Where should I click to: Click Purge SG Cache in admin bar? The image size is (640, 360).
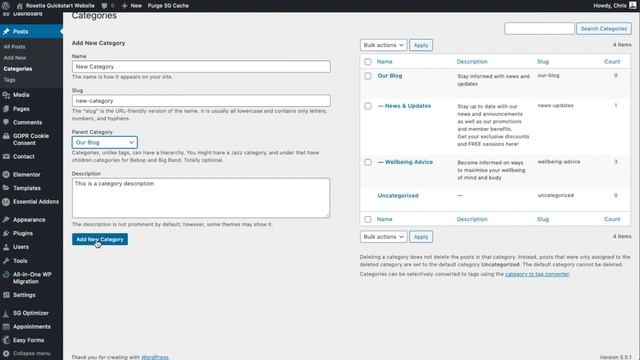(x=168, y=6)
